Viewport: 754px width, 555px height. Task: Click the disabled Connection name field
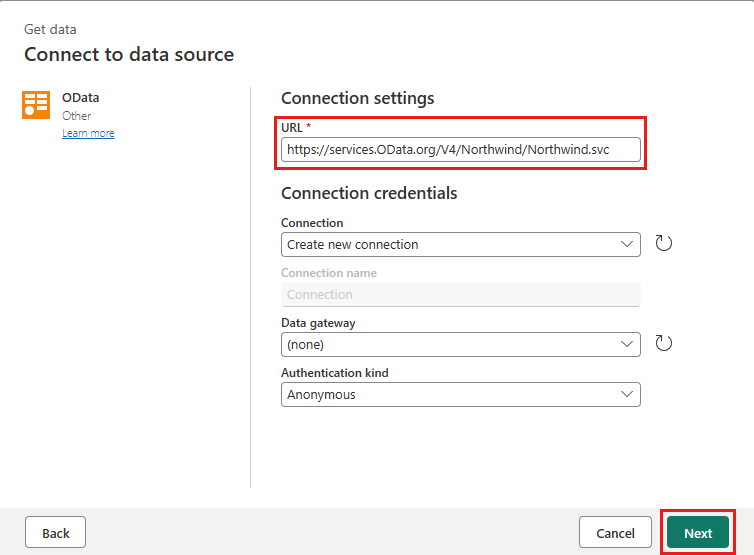pyautogui.click(x=461, y=294)
